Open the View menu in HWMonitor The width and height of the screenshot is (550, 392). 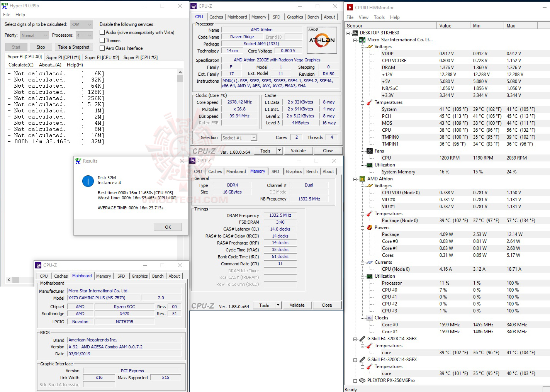point(363,17)
